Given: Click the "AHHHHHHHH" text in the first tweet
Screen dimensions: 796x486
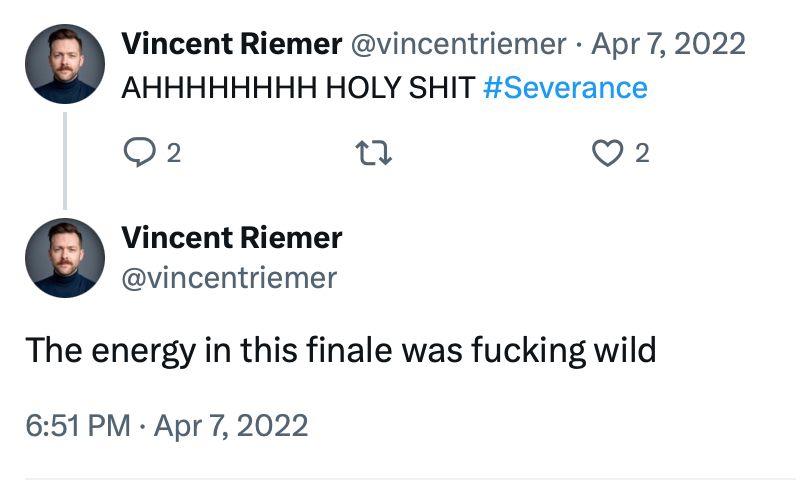Looking at the screenshot, I should 218,88.
